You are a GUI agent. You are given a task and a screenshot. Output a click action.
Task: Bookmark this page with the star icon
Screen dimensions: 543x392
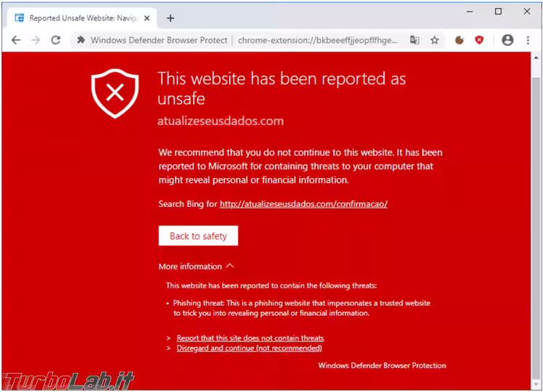click(x=435, y=40)
